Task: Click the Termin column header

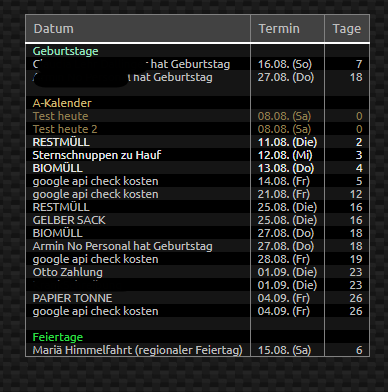Action: click(287, 29)
